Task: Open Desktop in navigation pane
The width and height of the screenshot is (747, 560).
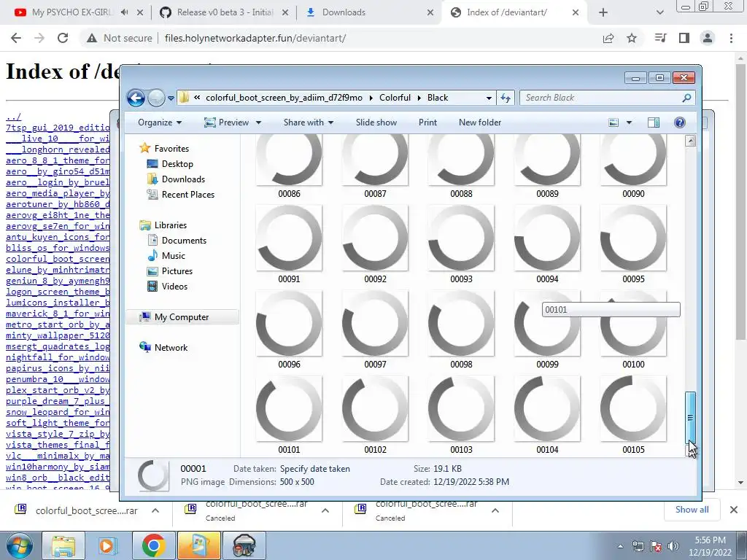Action: pos(177,164)
